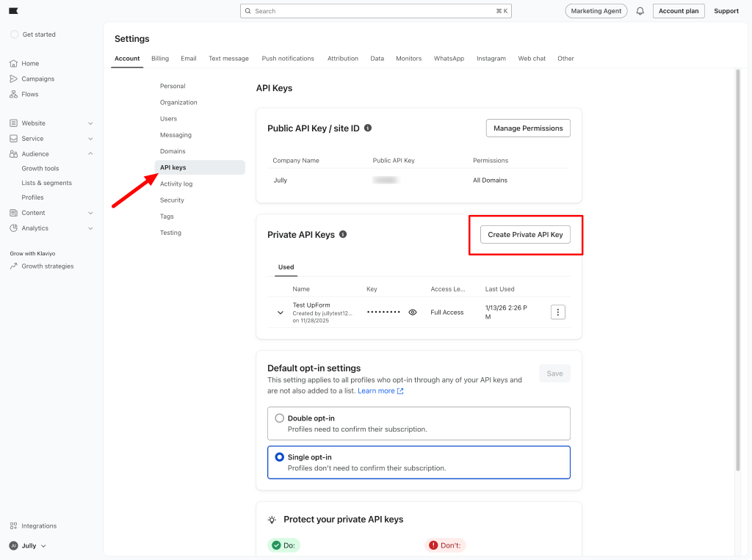Open the three-dot menu for Test UpForm
The image size is (752, 560).
tap(558, 312)
